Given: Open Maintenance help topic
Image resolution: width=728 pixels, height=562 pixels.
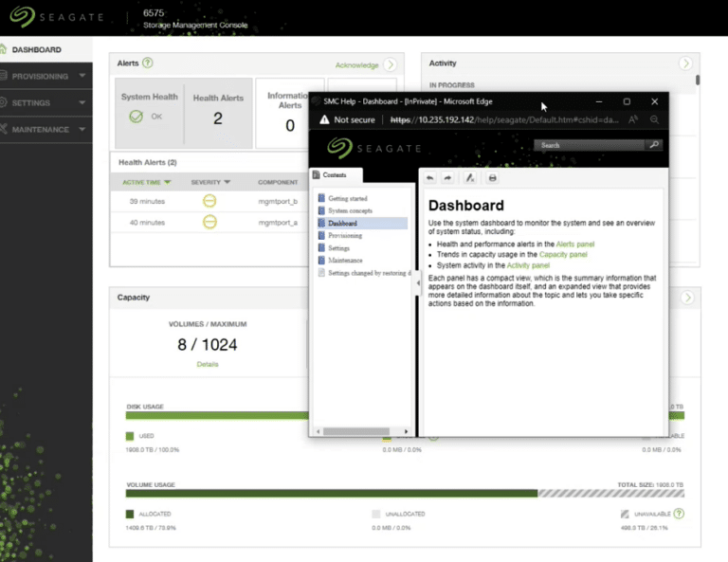Looking at the screenshot, I should pos(345,261).
